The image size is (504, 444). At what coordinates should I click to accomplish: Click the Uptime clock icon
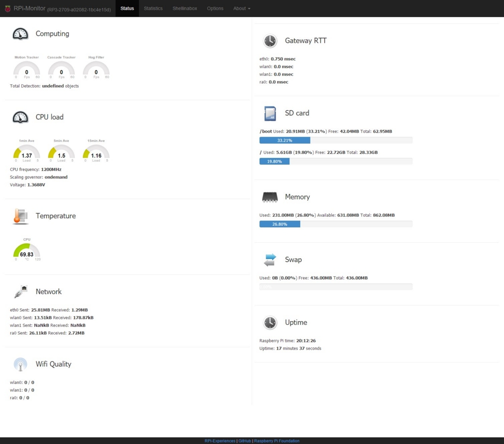coord(270,323)
